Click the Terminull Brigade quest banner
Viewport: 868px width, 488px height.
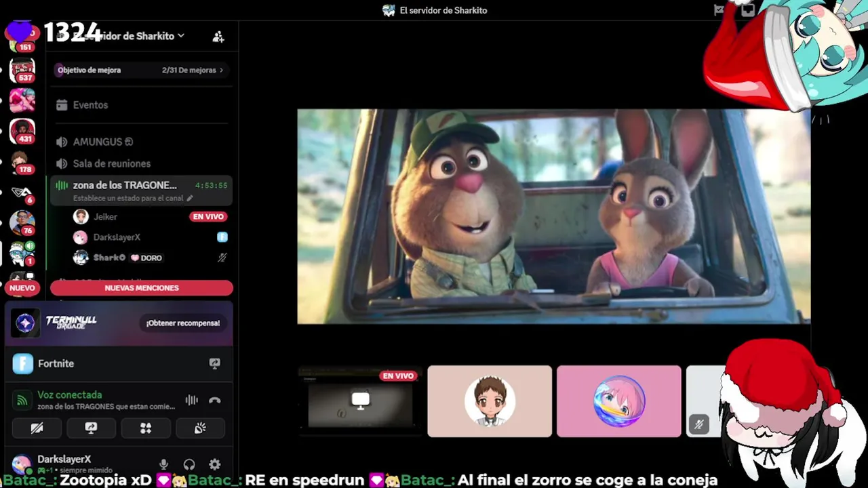click(x=119, y=323)
